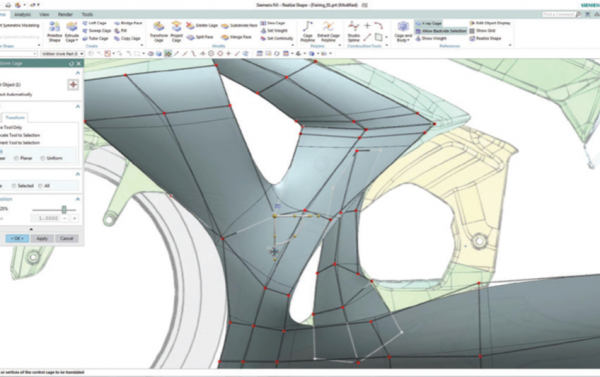The height and width of the screenshot is (377, 600).
Task: Open the Studio Spline tool
Action: [x=354, y=31]
